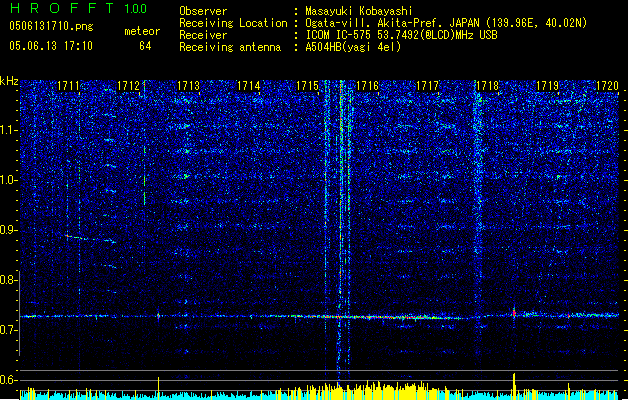Click the 1711 time marker

click(68, 86)
